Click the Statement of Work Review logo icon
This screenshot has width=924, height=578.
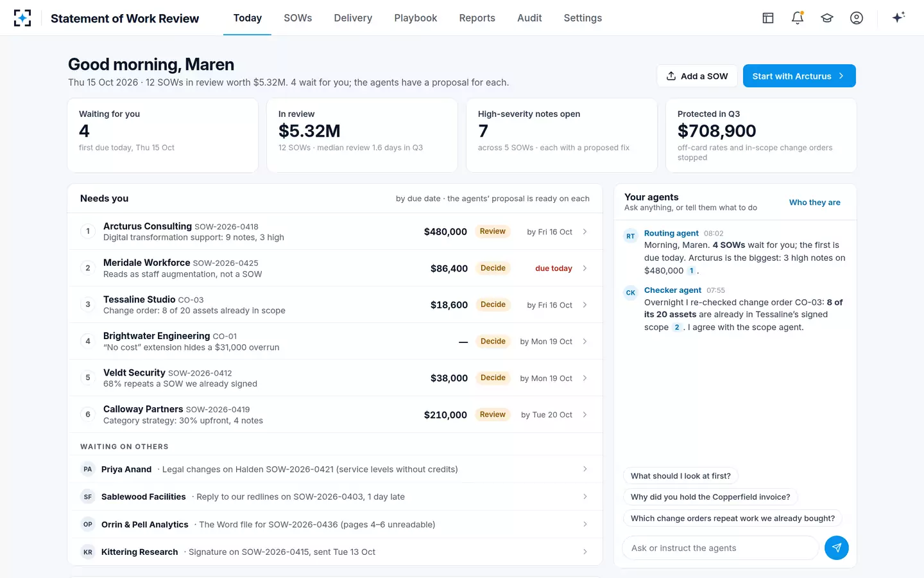tap(22, 18)
